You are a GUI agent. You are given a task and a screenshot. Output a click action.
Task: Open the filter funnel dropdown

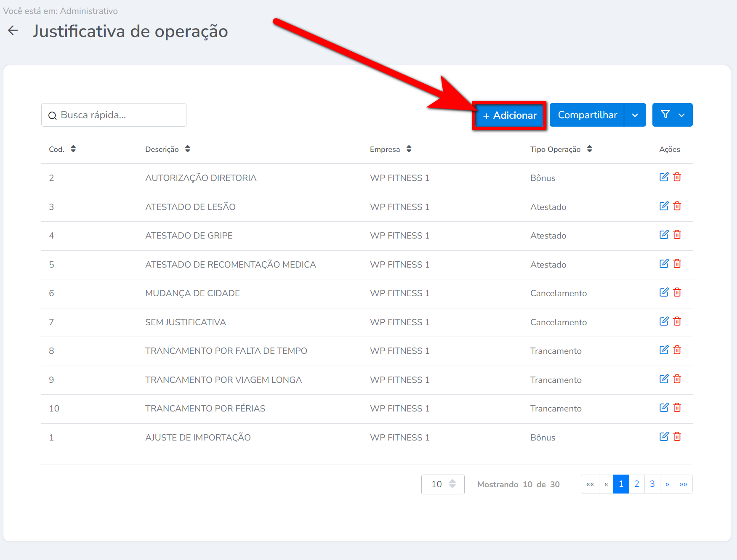pos(672,115)
